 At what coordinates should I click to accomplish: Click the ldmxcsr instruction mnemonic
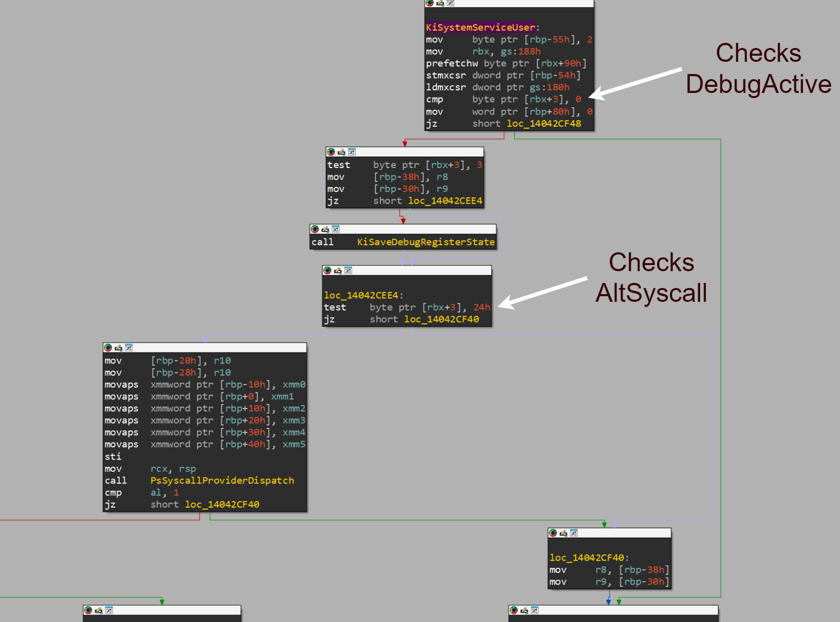click(446, 87)
